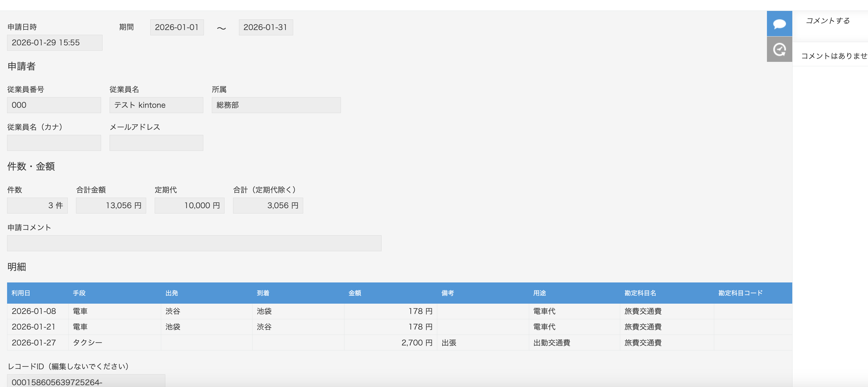Select the 合計金額 value 13,056 円
Screen dimensions: 868x387
(x=111, y=206)
